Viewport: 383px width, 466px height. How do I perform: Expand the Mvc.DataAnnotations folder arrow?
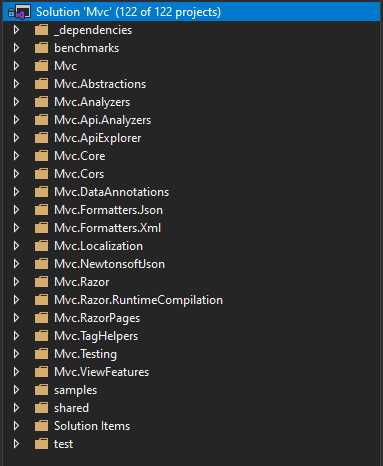(16, 192)
